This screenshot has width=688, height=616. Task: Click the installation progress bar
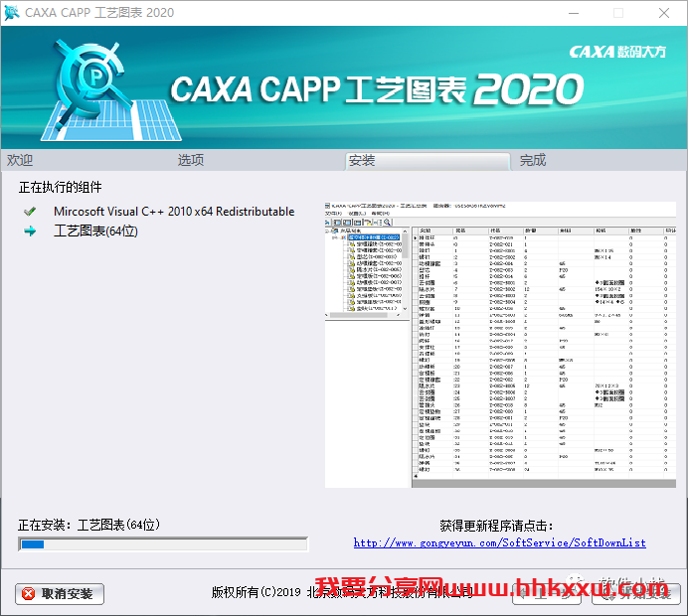163,544
